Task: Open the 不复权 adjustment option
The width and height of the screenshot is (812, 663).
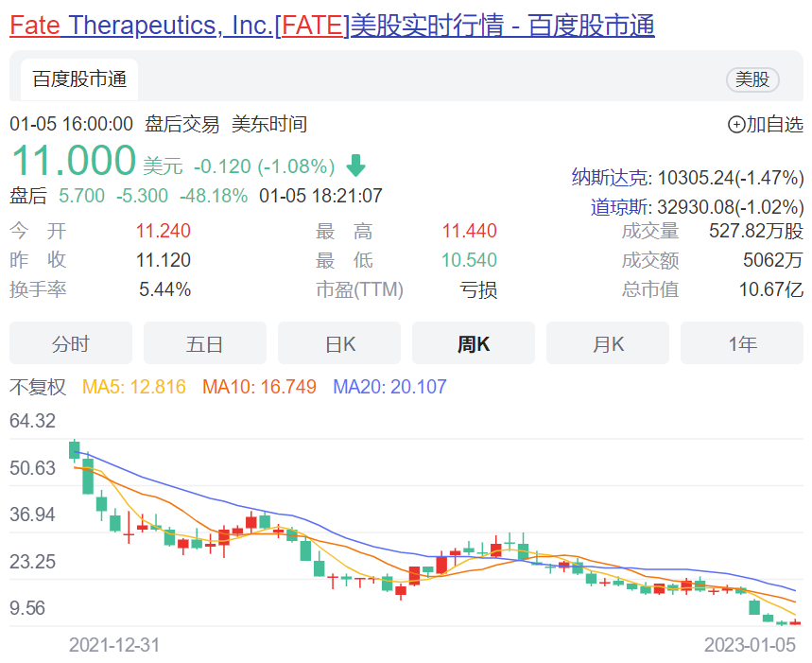Action: click(x=38, y=387)
